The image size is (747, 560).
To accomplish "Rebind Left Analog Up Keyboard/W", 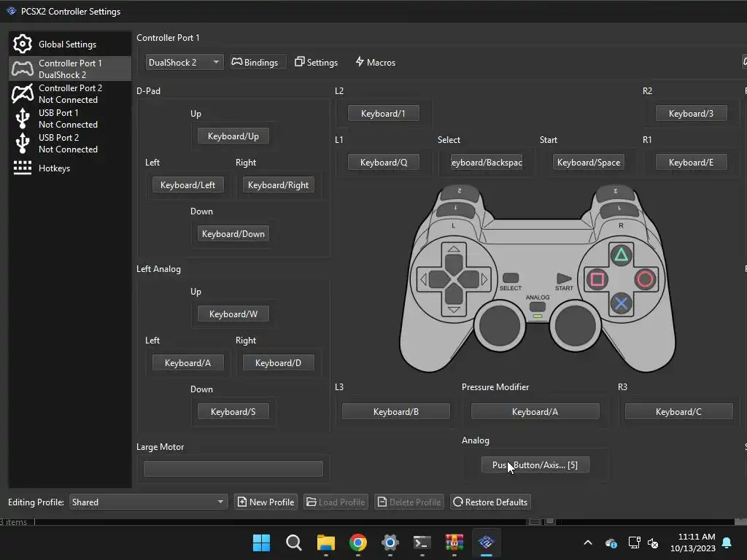I will [233, 314].
